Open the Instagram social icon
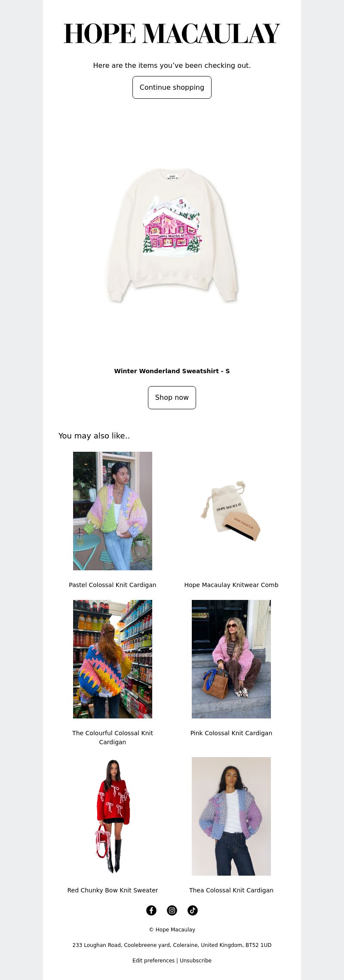 (x=172, y=910)
